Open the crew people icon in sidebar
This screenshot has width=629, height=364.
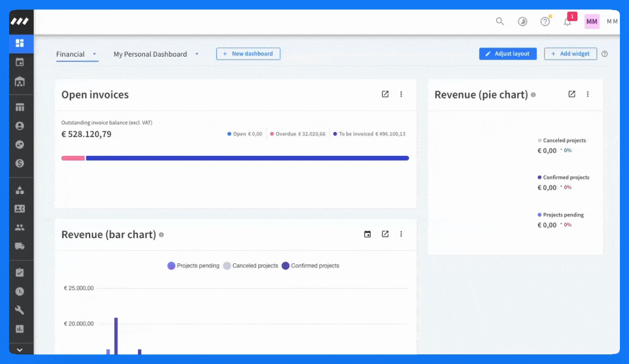coord(20,227)
